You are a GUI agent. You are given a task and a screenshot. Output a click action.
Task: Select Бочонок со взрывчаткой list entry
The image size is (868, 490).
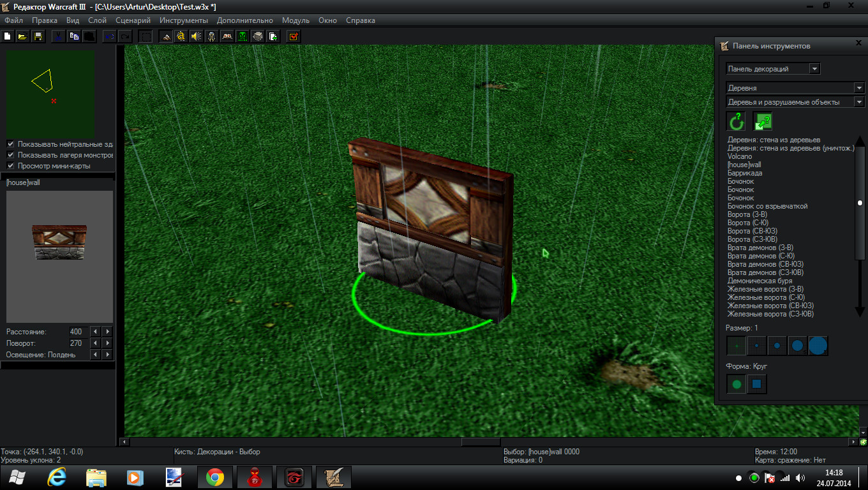[767, 206]
